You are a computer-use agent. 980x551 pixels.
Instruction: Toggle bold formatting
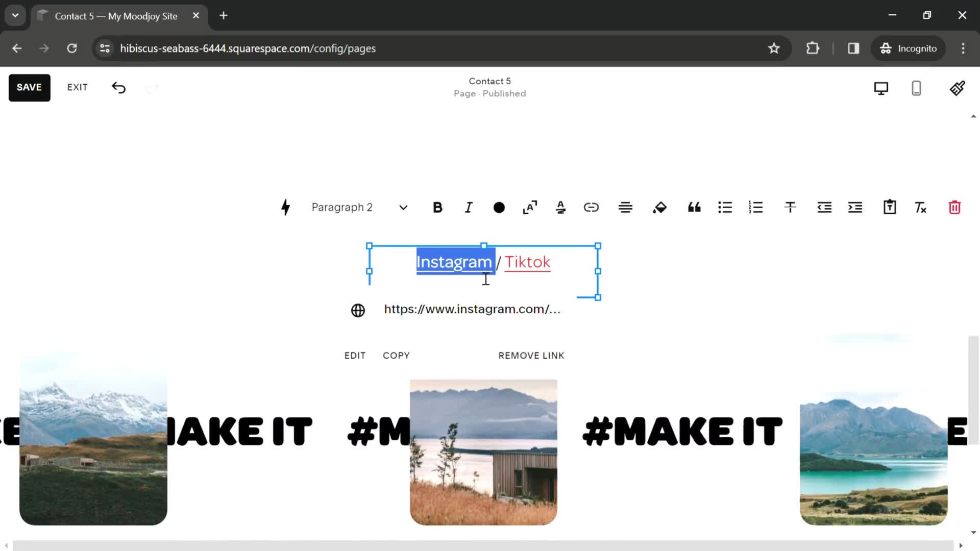(x=437, y=207)
